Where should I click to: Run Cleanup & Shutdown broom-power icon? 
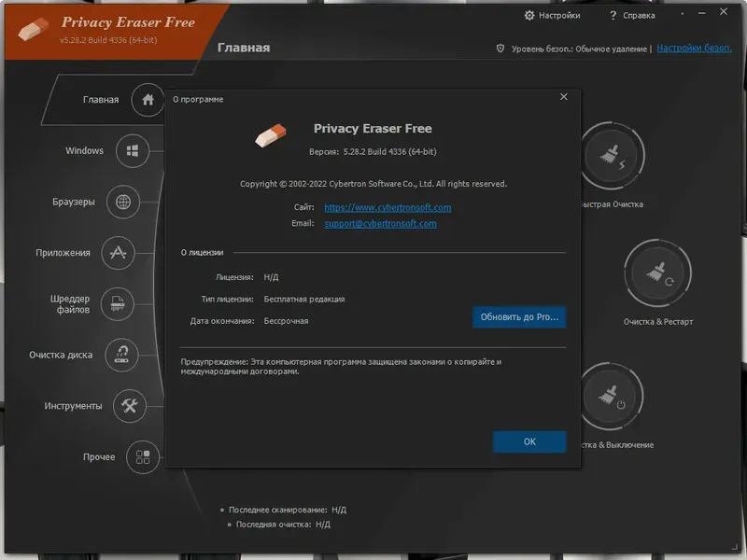612,396
